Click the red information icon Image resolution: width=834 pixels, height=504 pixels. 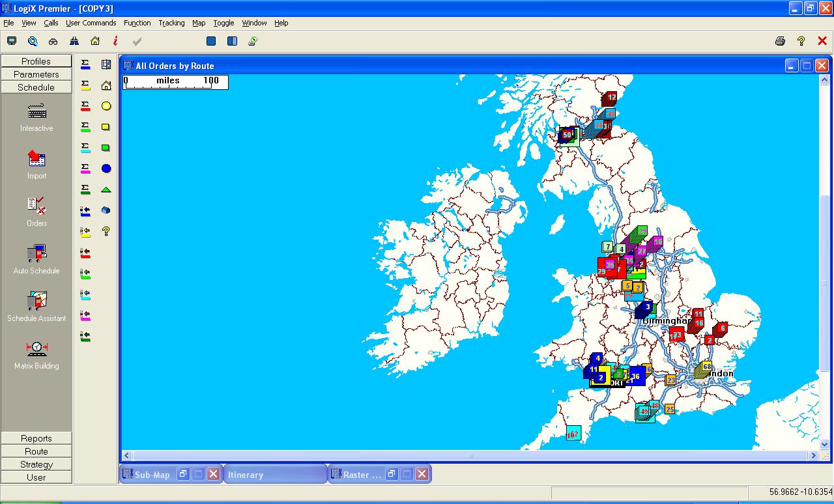115,41
